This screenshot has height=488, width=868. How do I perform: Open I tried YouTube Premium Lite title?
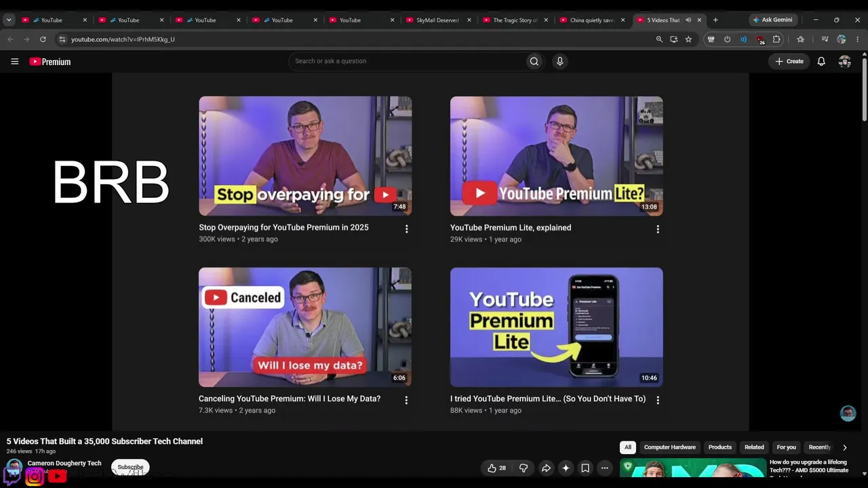(548, 399)
